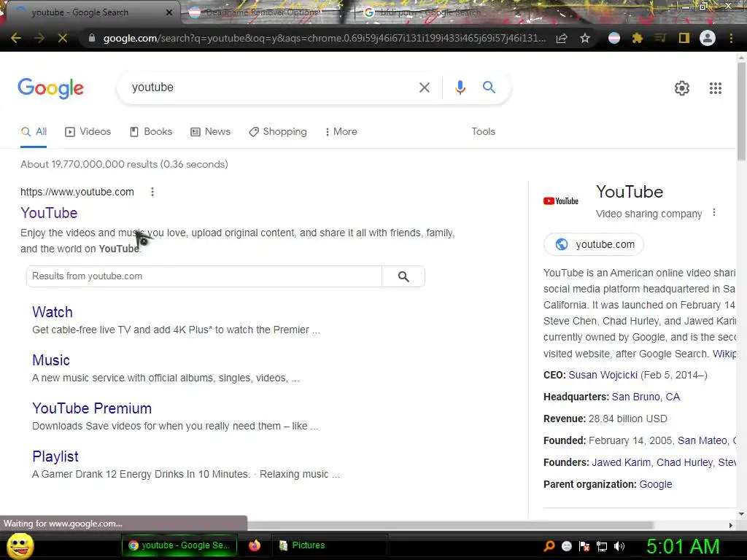The image size is (747, 560).
Task: Open the Pictures taskbar window
Action: pyautogui.click(x=329, y=545)
